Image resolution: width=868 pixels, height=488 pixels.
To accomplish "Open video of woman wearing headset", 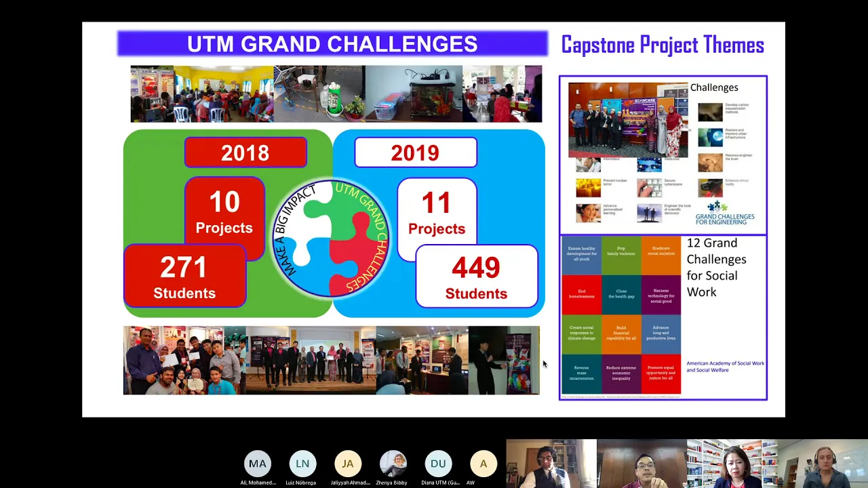I will coord(823,464).
